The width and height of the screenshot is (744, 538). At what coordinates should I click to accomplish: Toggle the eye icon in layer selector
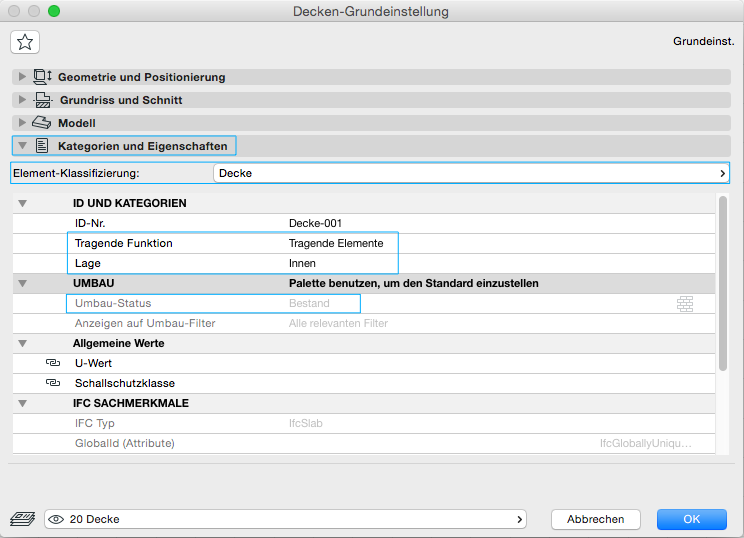coord(57,519)
